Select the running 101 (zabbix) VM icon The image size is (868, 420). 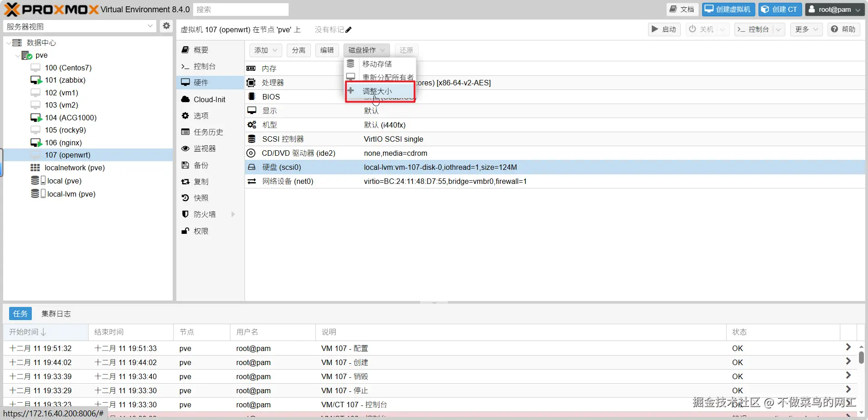coord(36,80)
